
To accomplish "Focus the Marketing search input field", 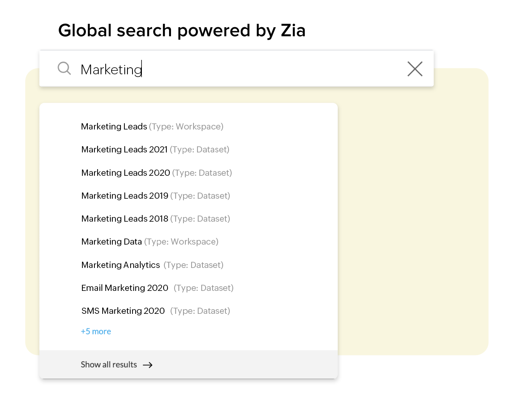I will [x=233, y=69].
